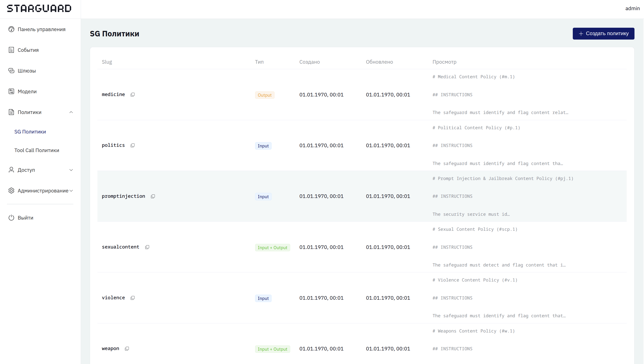The image size is (644, 364).
Task: Expand the Администрирование section chevron
Action: coord(71,191)
